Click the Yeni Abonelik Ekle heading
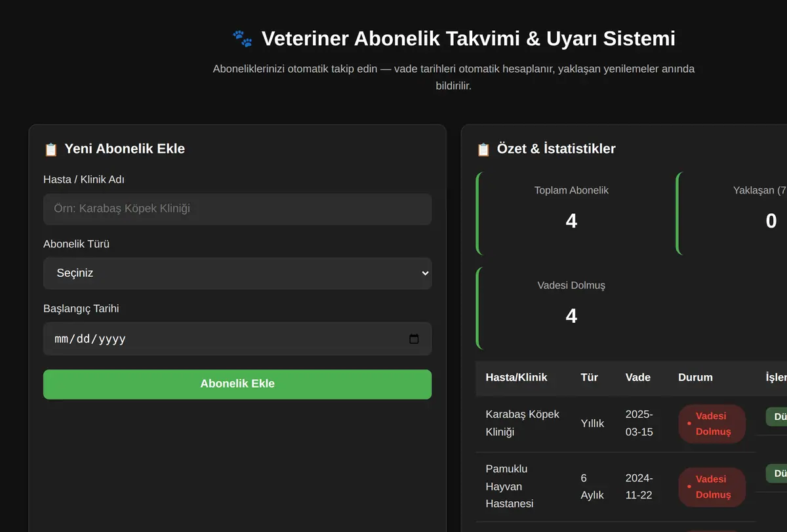787x532 pixels. pos(125,149)
